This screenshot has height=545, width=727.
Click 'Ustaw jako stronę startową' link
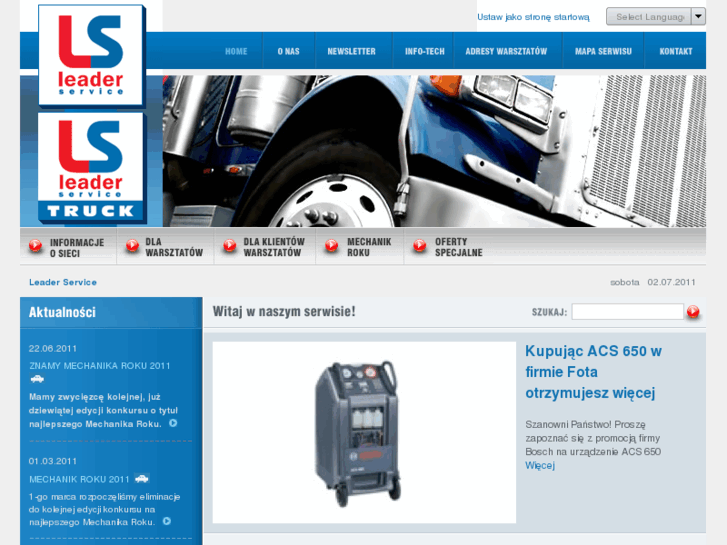point(533,17)
